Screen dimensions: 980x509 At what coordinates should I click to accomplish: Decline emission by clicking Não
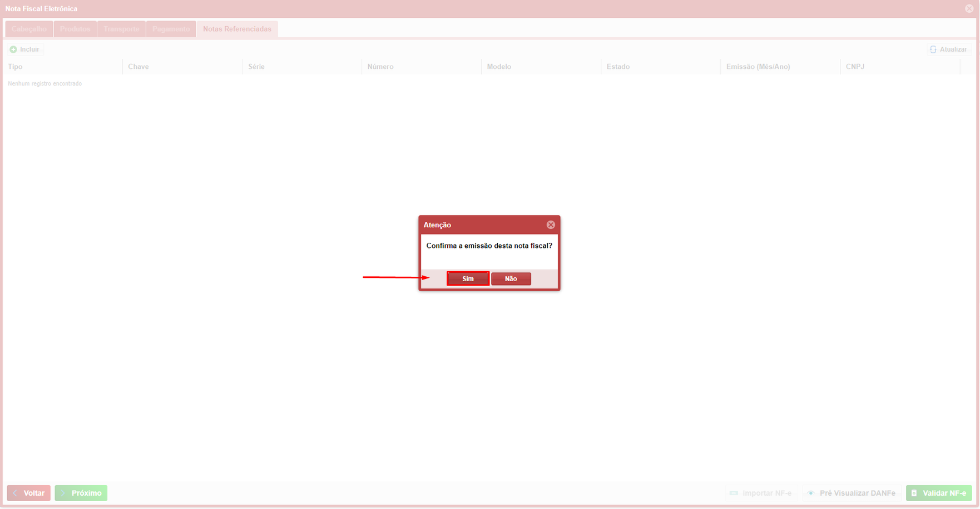pyautogui.click(x=511, y=278)
